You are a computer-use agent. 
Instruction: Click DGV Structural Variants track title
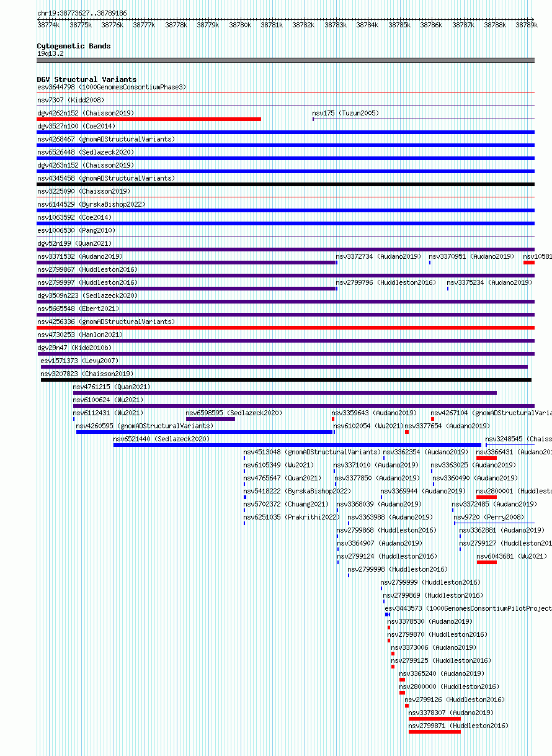(x=87, y=79)
